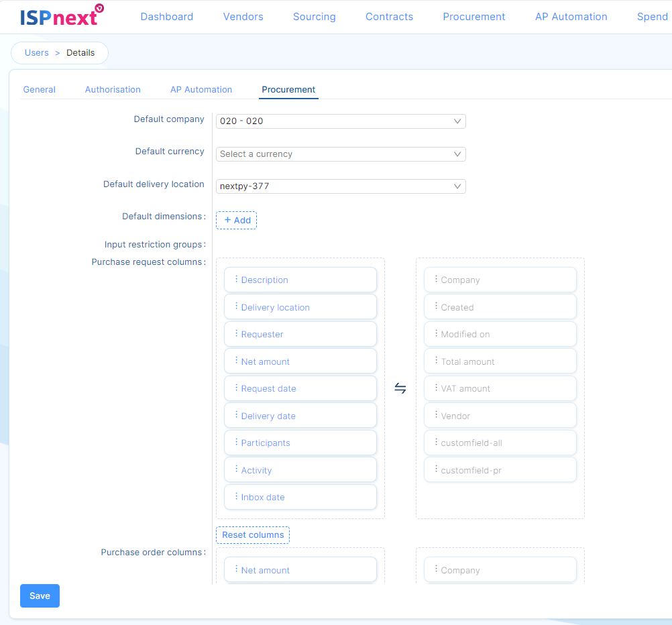Screen dimensions: 672x625
Task: Go to the Authorisation tab
Action: point(113,89)
